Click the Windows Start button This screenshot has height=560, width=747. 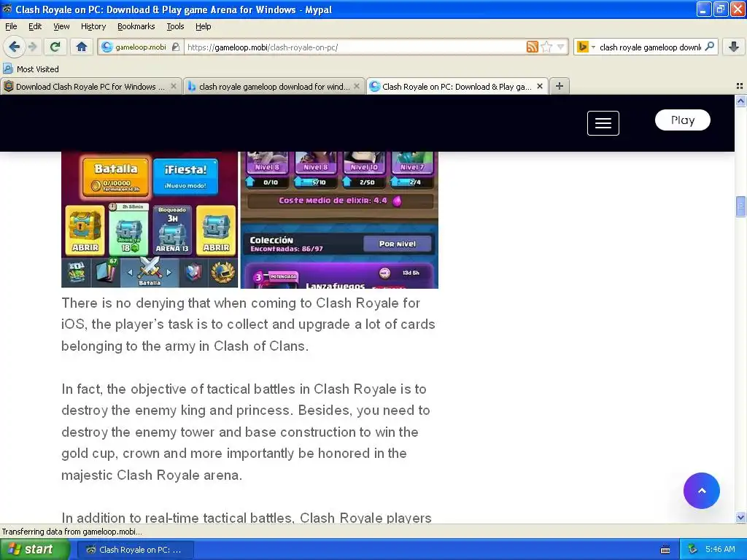coord(34,550)
